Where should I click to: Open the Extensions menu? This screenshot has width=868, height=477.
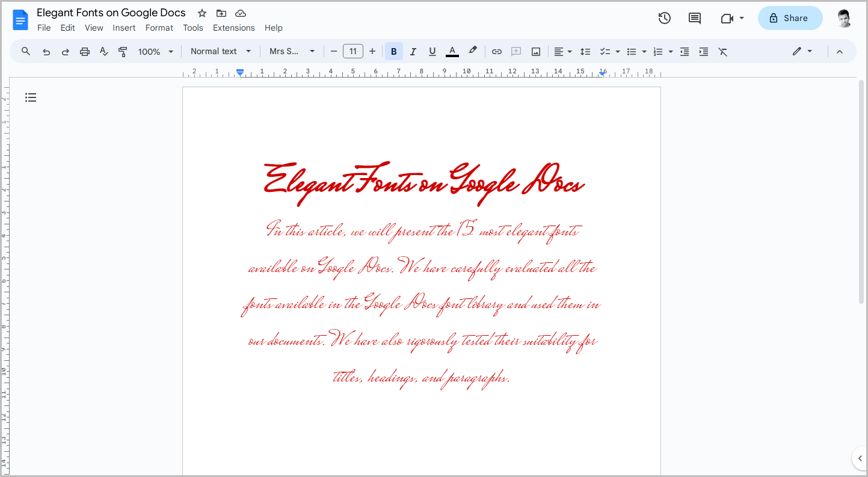(233, 28)
